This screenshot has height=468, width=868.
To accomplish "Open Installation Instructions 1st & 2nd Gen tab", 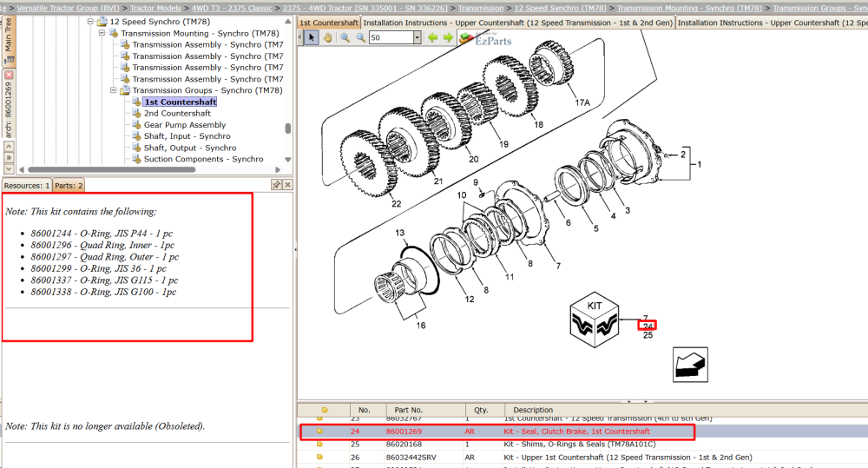I will point(517,23).
